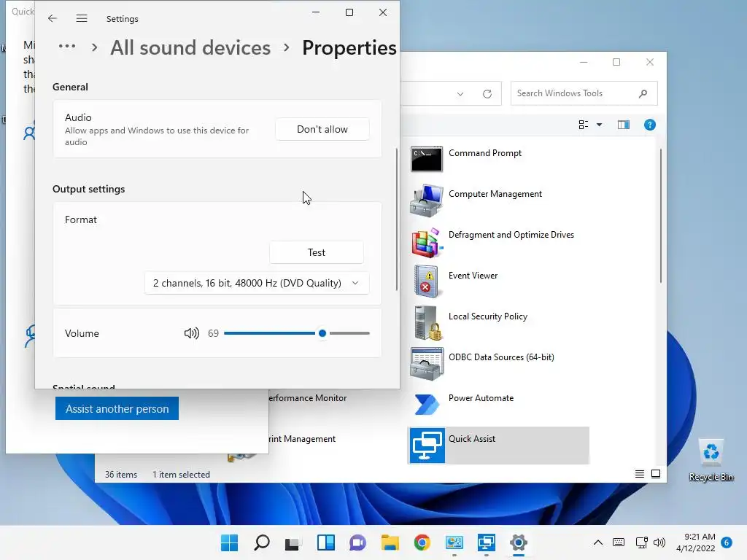This screenshot has width=747, height=560.
Task: Open File Explorer from taskbar
Action: (390, 542)
